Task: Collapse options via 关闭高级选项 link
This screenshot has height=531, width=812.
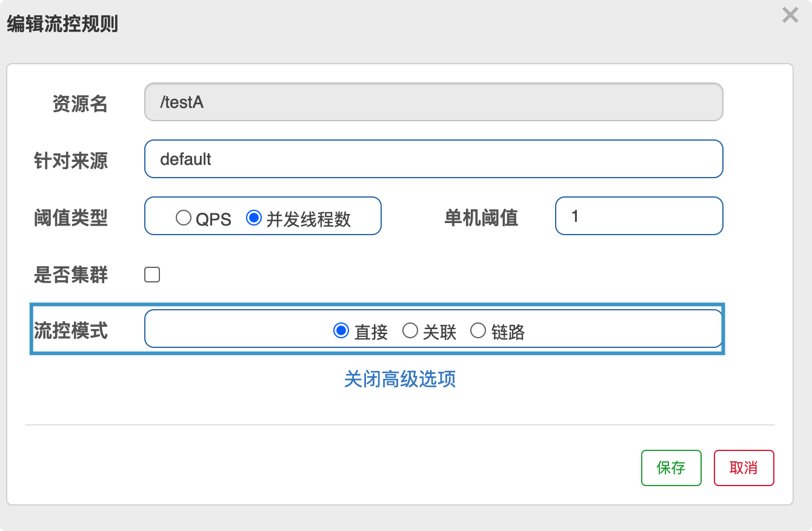Action: pos(399,379)
